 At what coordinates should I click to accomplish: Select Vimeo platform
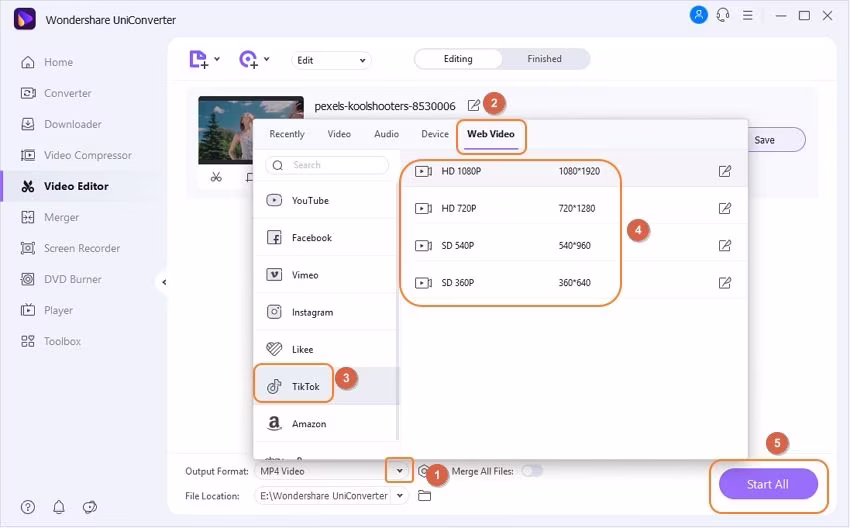tap(325, 275)
